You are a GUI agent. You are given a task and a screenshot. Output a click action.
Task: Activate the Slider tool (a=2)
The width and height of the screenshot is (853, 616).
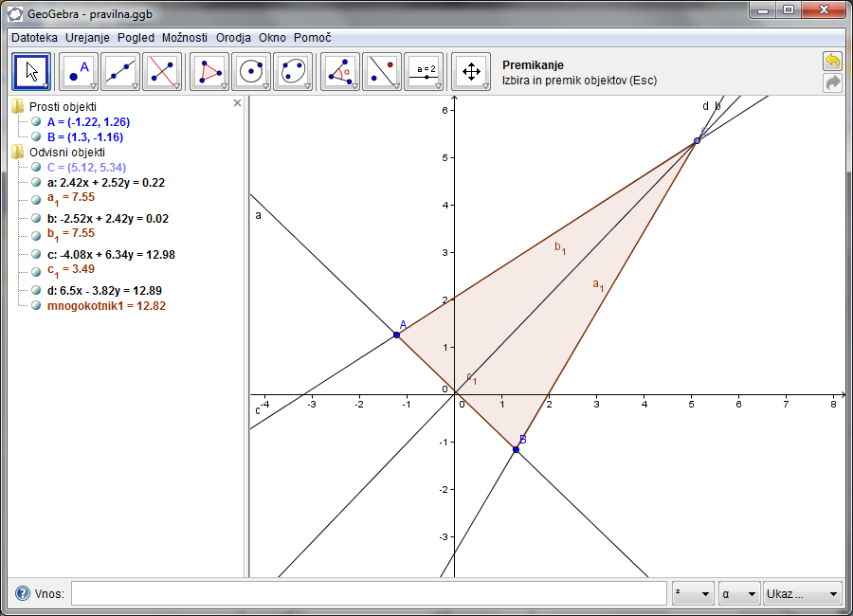(x=424, y=71)
